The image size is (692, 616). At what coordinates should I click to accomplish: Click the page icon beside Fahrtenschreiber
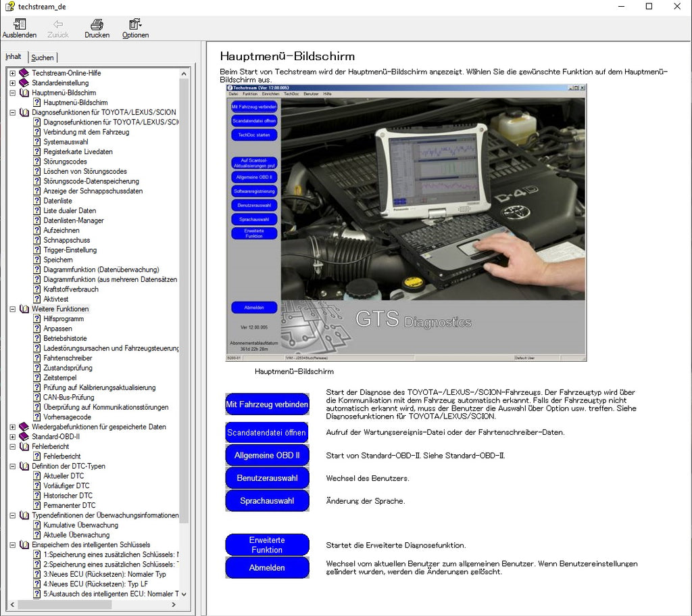[x=37, y=358]
